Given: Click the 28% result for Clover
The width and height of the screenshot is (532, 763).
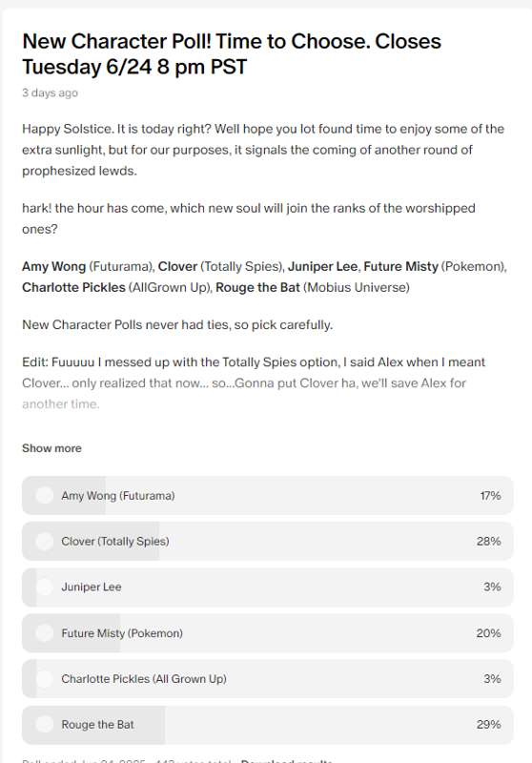Looking at the screenshot, I should tap(489, 541).
